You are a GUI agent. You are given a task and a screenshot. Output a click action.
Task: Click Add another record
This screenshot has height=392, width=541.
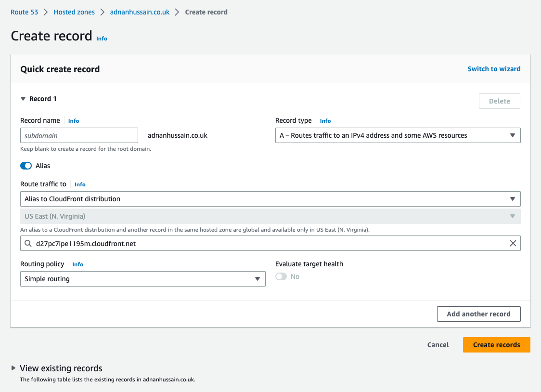pos(478,314)
